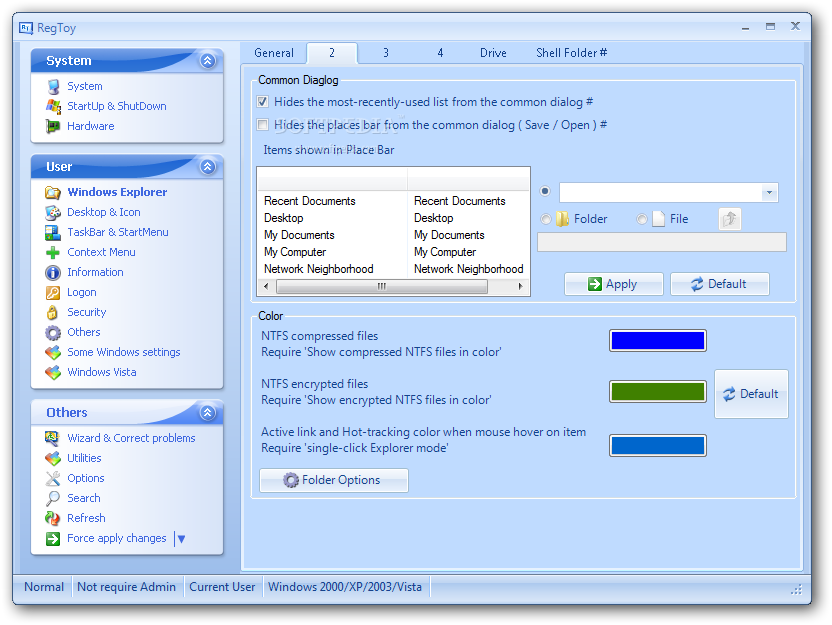Viewport: 832px width, 625px height.
Task: Click the yellow Folder icon beside the Folder radio
Action: click(x=562, y=219)
